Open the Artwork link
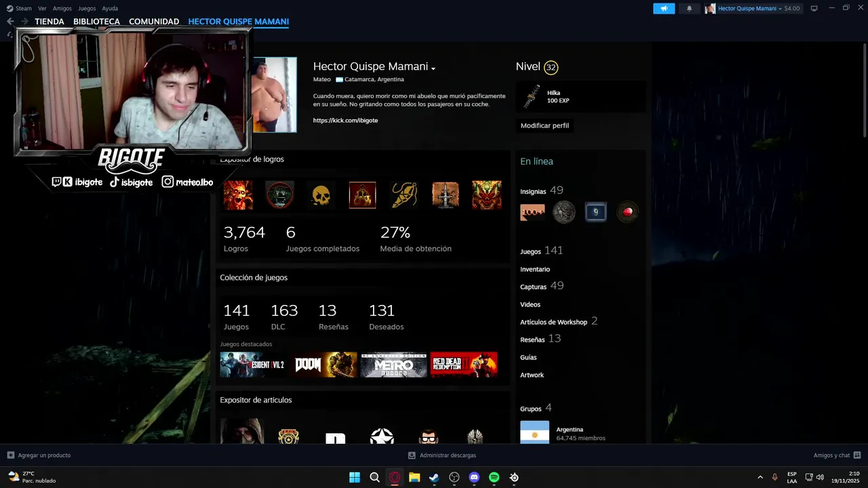This screenshot has width=868, height=488. [x=532, y=375]
